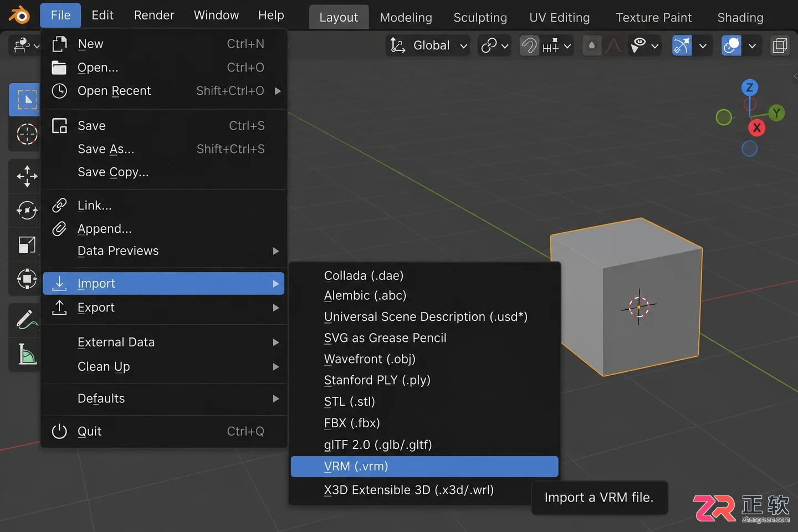Screen dimensions: 798x532
Task: Import X3D Extensible 3D file
Action: [x=424, y=490]
